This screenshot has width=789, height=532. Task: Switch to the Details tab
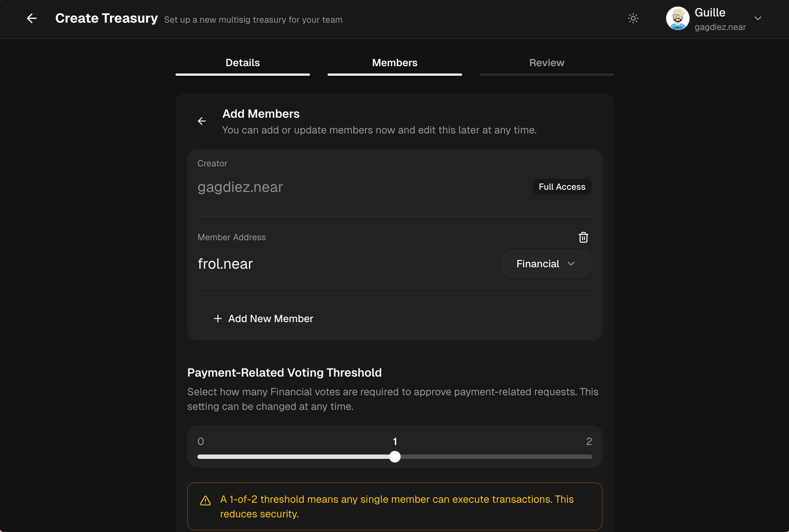click(242, 63)
